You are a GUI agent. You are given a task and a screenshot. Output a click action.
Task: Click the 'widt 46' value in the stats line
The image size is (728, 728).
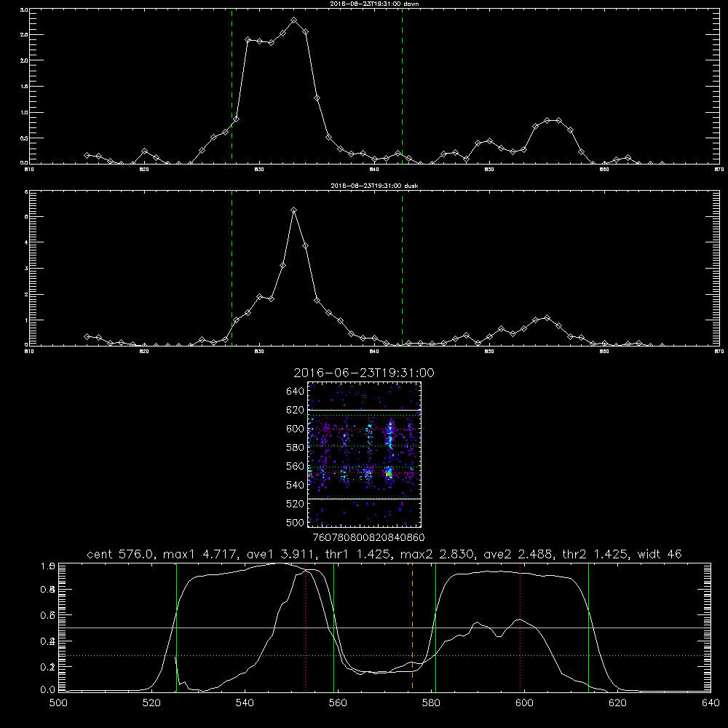pyautogui.click(x=660, y=554)
